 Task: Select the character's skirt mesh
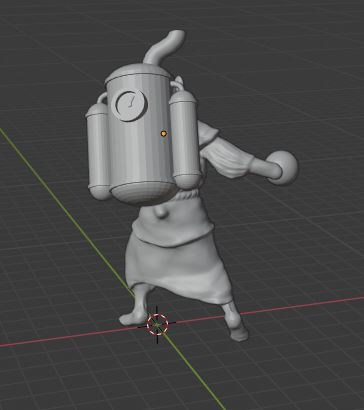tap(178, 268)
